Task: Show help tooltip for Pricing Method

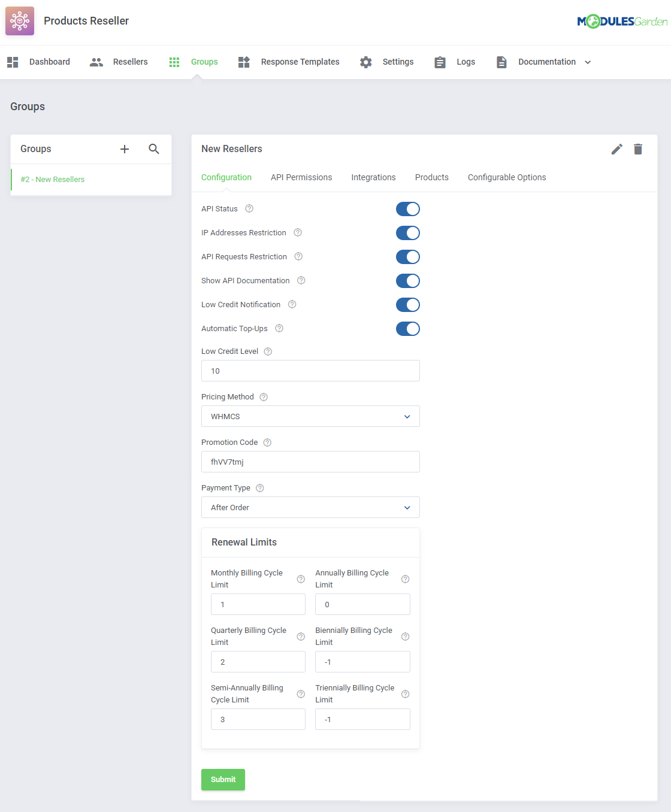Action: (264, 397)
